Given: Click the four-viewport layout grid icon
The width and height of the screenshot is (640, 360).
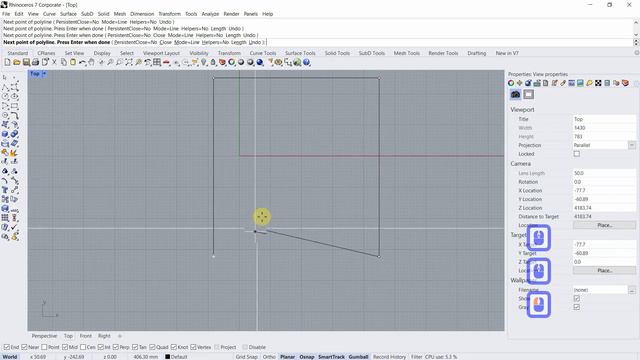Looking at the screenshot, I should click(157, 62).
